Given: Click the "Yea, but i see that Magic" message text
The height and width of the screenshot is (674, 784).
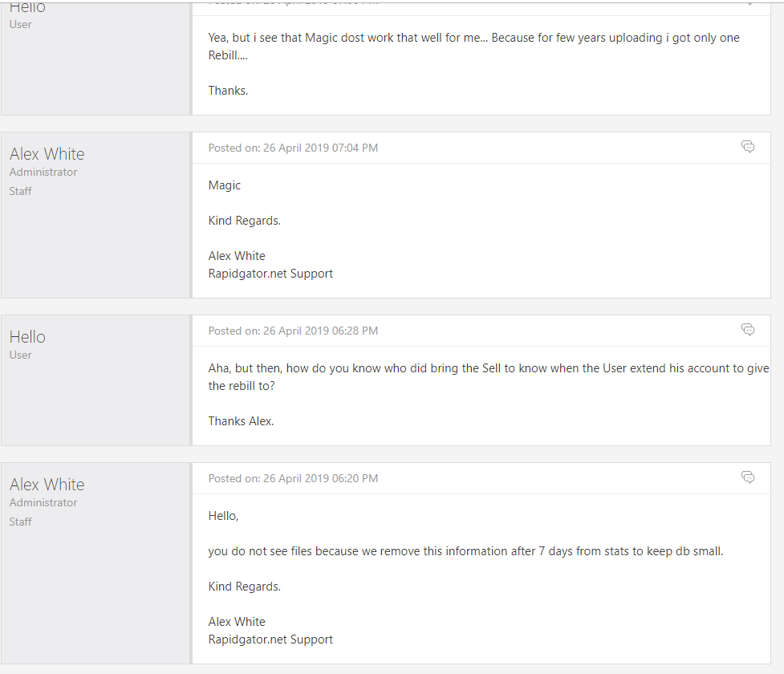Looking at the screenshot, I should (x=473, y=38).
